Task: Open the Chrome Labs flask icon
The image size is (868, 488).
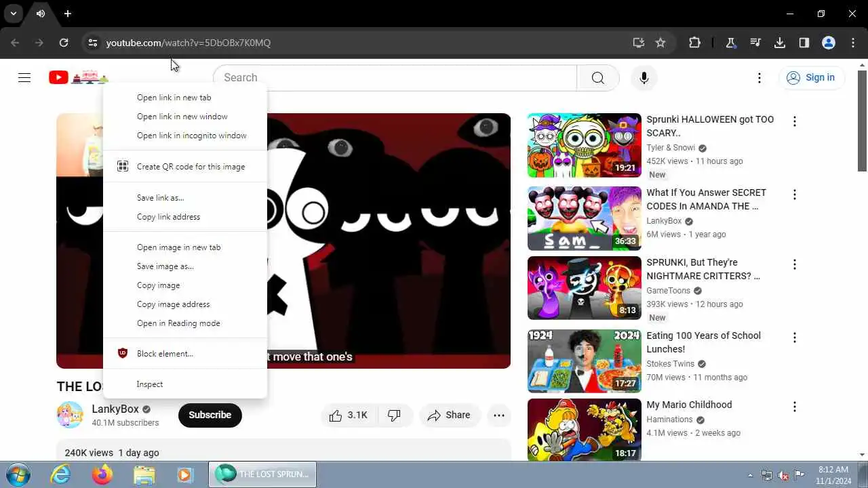Action: tap(731, 43)
